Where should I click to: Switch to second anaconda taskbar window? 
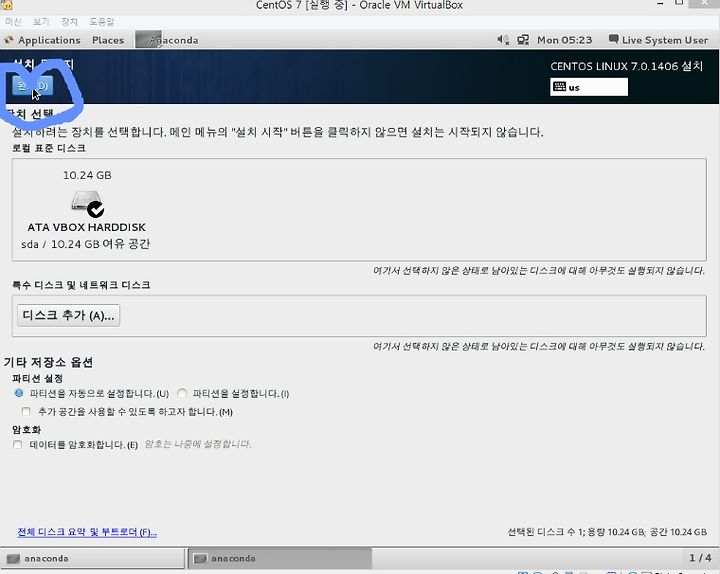(280, 558)
